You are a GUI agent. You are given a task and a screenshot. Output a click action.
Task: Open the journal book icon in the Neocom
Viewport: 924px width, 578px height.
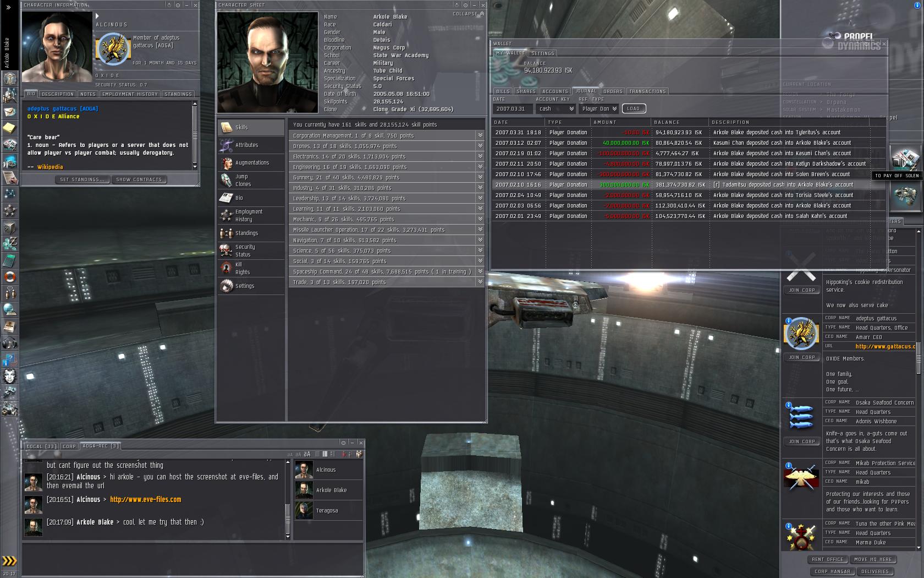click(x=10, y=326)
